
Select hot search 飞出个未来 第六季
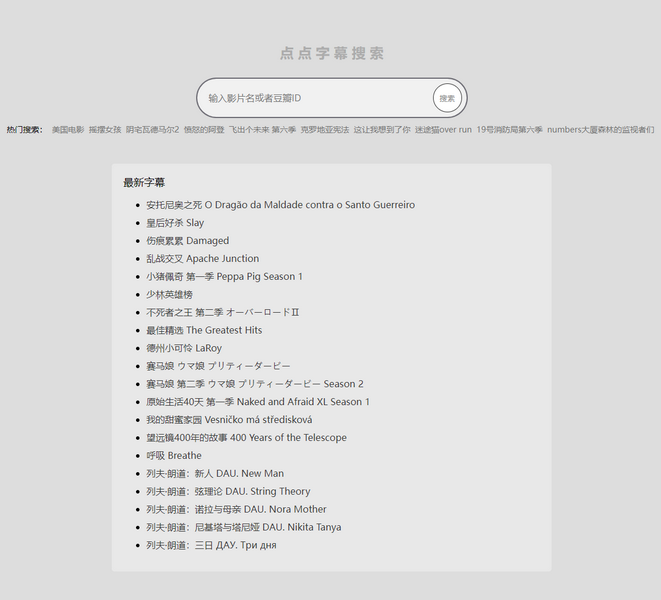[262, 130]
